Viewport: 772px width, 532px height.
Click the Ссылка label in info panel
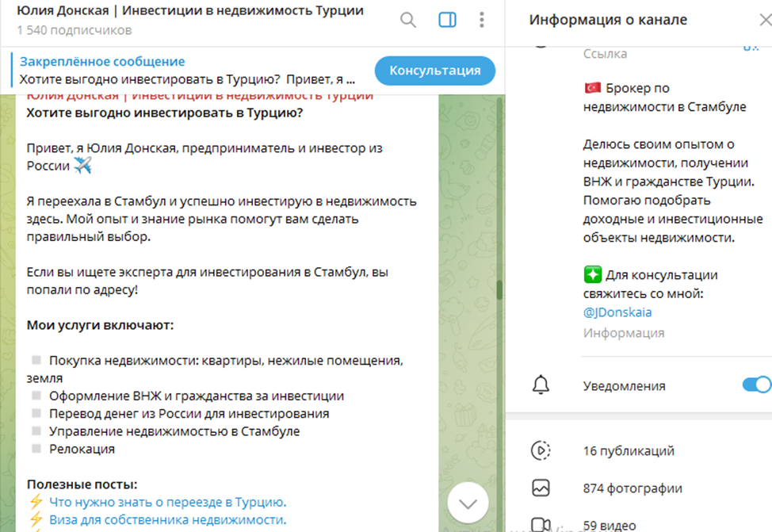605,53
